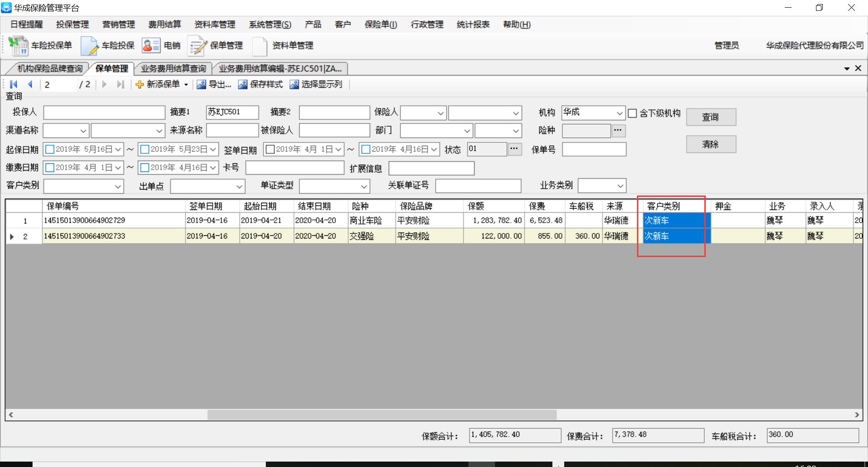Expand the 业务类别 dropdown

click(x=620, y=186)
